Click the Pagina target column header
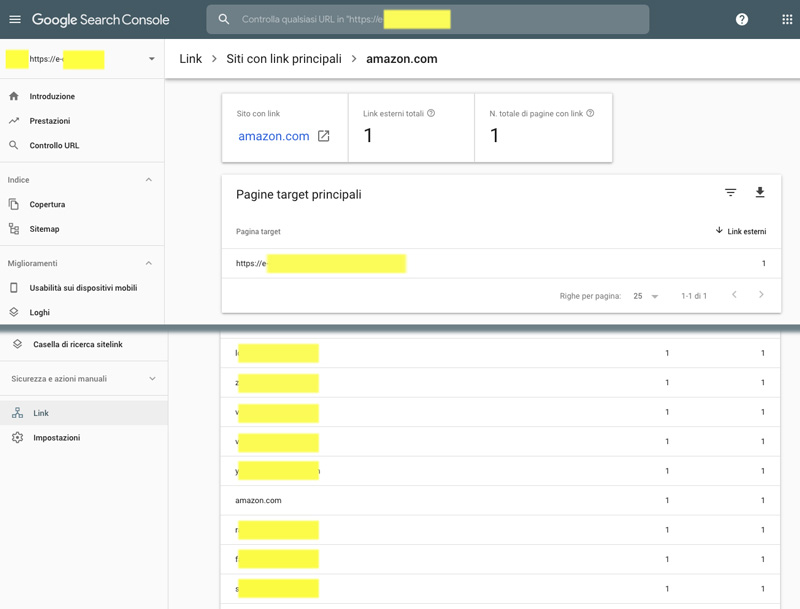 coord(258,232)
